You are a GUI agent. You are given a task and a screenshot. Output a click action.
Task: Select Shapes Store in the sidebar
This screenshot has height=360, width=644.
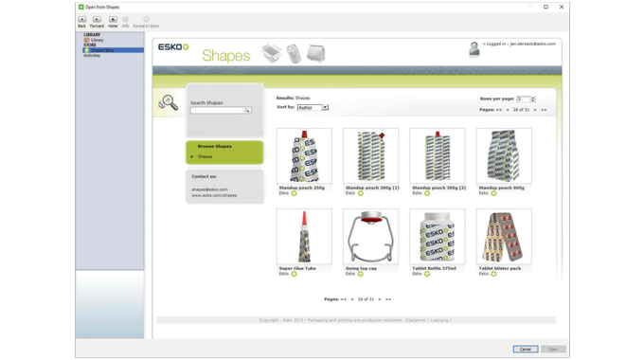click(114, 50)
